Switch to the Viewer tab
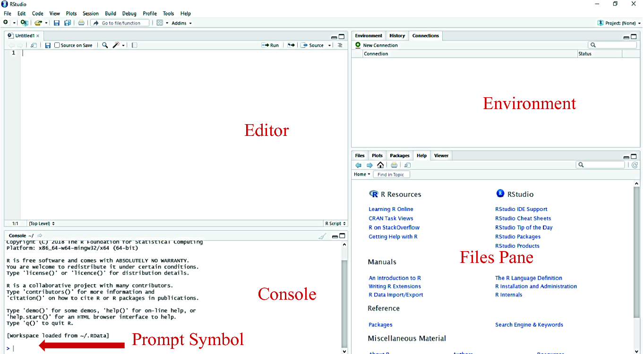 (x=441, y=156)
